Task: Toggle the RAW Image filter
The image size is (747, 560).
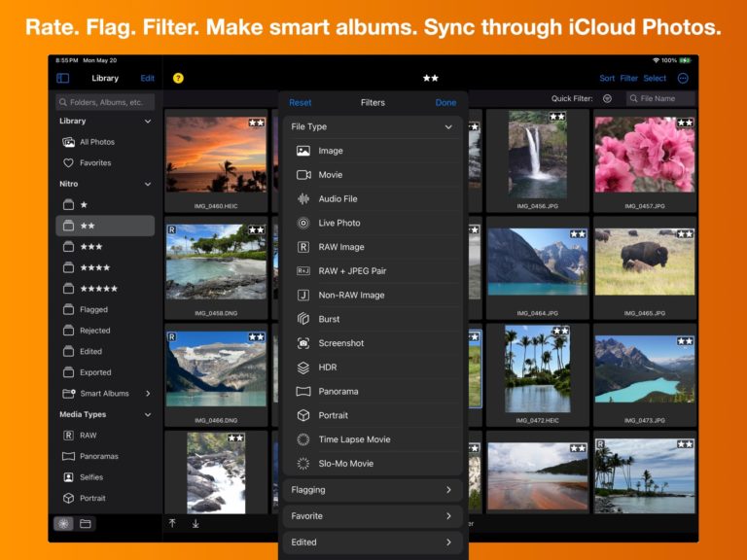Action: [x=373, y=247]
